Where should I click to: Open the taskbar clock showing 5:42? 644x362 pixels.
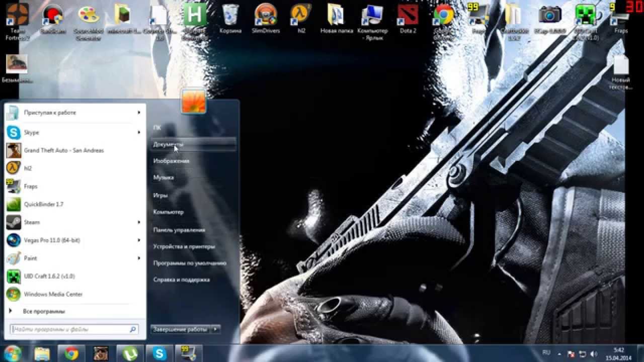(619, 353)
